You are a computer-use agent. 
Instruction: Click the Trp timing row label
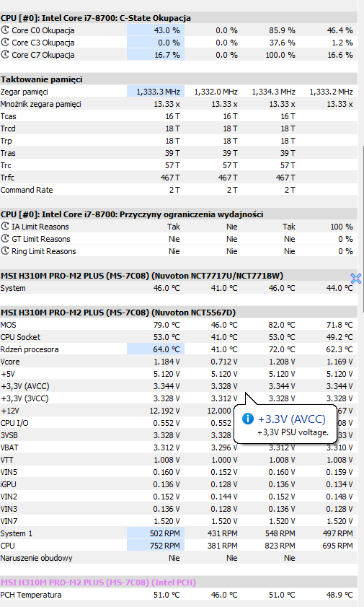tap(6, 141)
